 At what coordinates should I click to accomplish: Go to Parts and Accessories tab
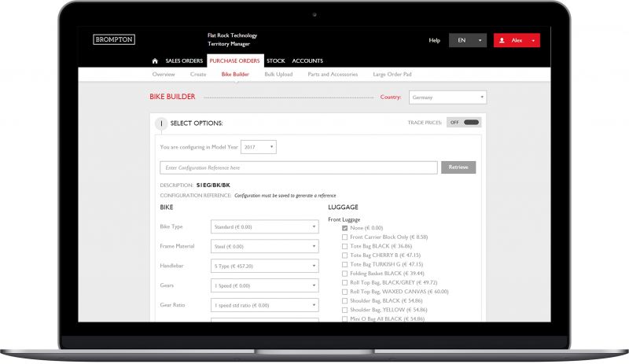pyautogui.click(x=333, y=75)
